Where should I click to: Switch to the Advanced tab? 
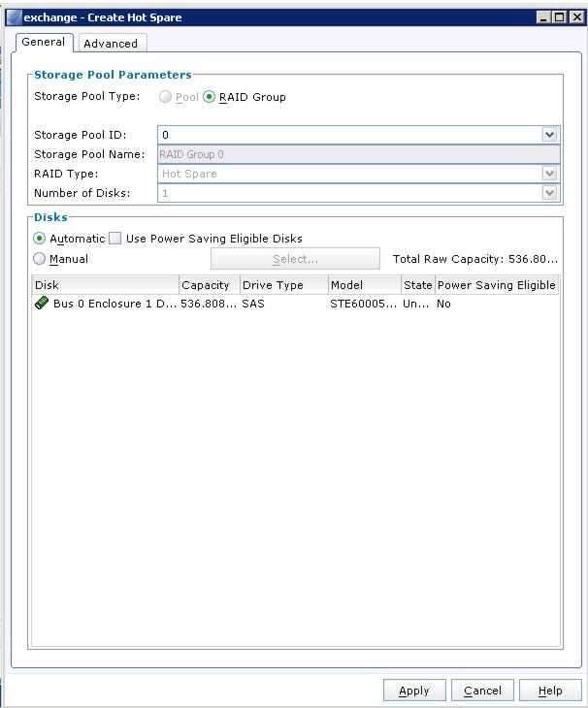[x=111, y=44]
